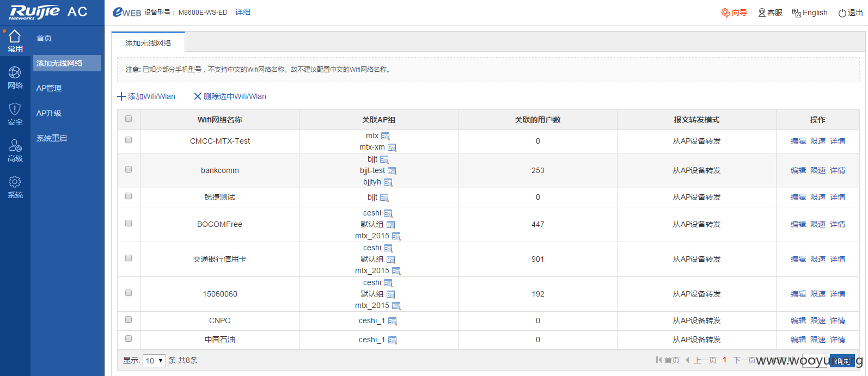Click the page jump input field
Viewport: 868px width, 376px height.
pyautogui.click(x=814, y=361)
